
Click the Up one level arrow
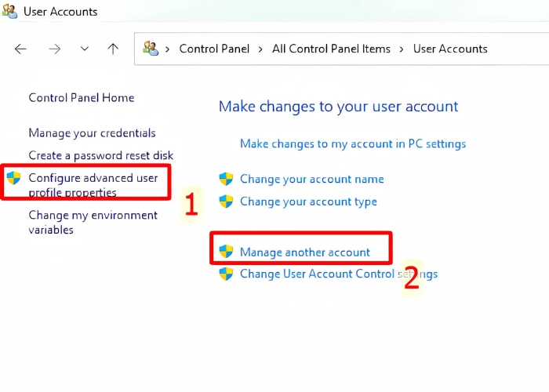(113, 49)
